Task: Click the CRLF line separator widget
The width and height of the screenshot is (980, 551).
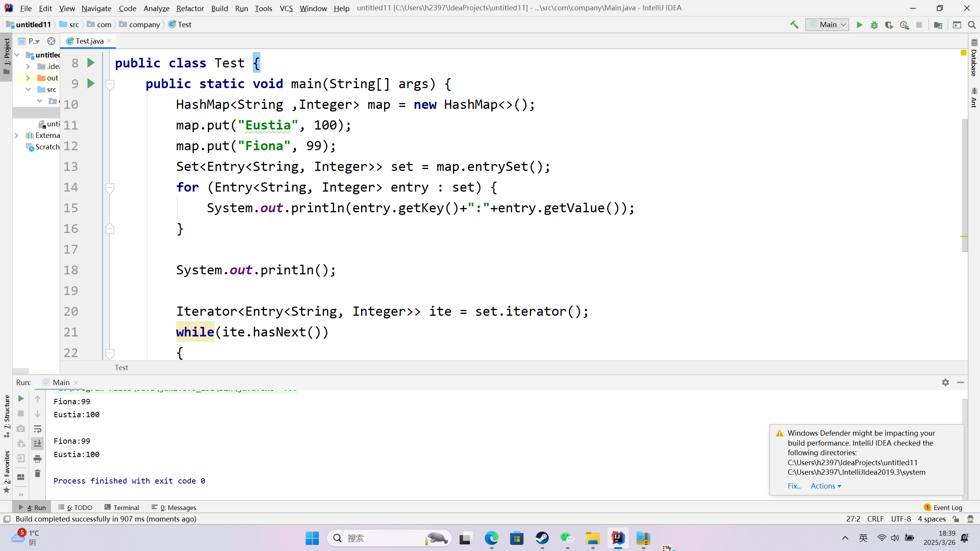Action: coord(875,519)
